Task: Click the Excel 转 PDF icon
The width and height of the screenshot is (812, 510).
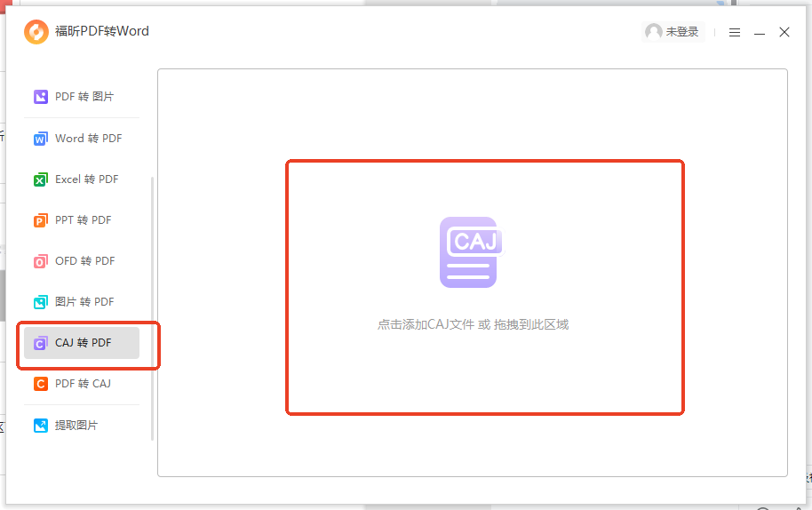Action: tap(40, 179)
